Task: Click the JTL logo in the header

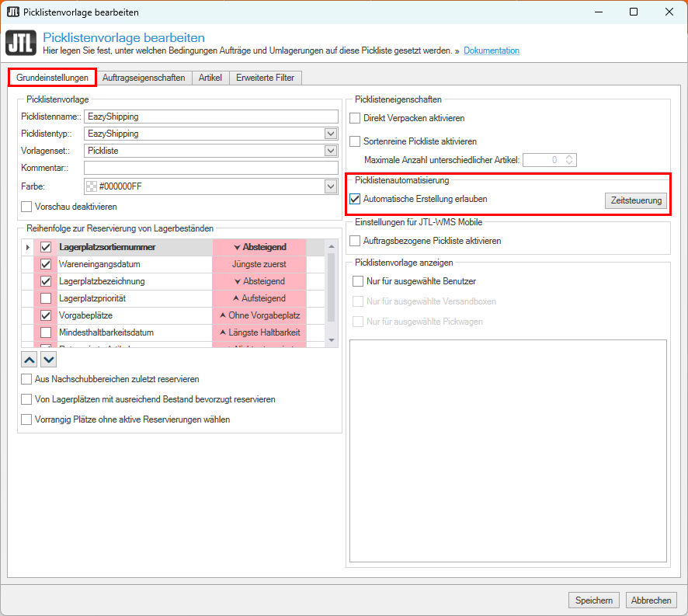Action: (x=21, y=44)
